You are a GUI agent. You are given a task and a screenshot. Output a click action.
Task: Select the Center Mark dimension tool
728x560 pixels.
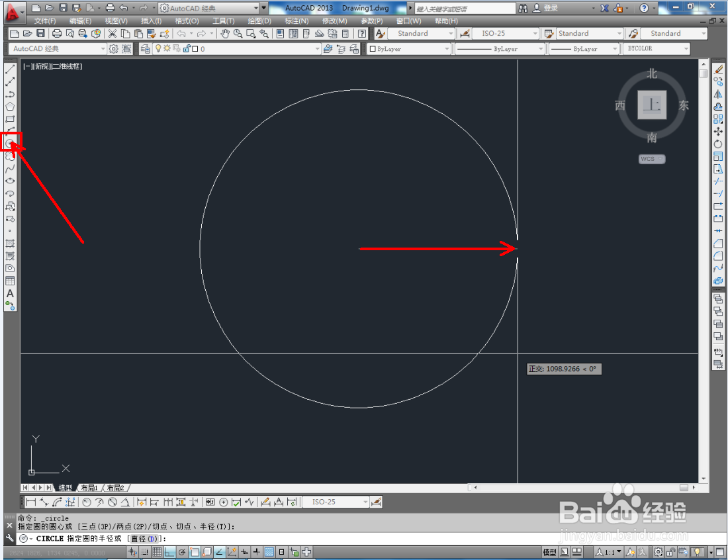[223, 502]
